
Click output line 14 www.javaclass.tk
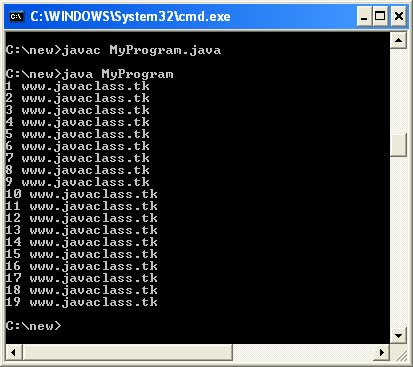point(82,242)
